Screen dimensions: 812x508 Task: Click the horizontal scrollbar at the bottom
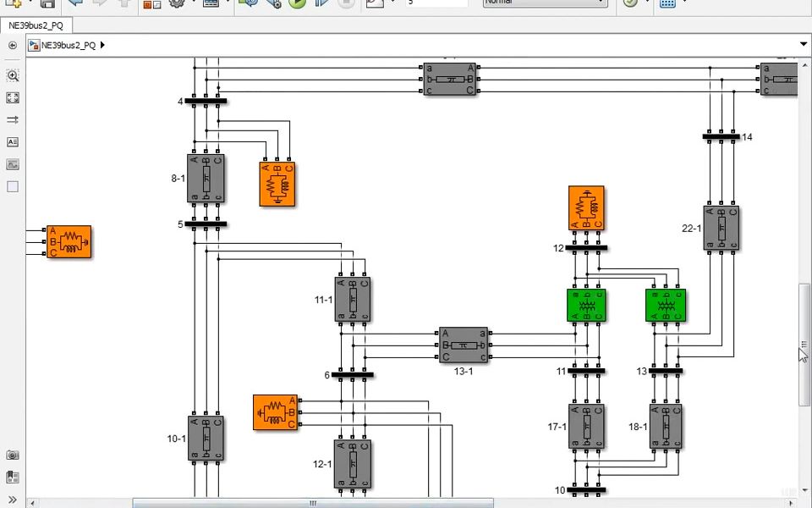[313, 503]
